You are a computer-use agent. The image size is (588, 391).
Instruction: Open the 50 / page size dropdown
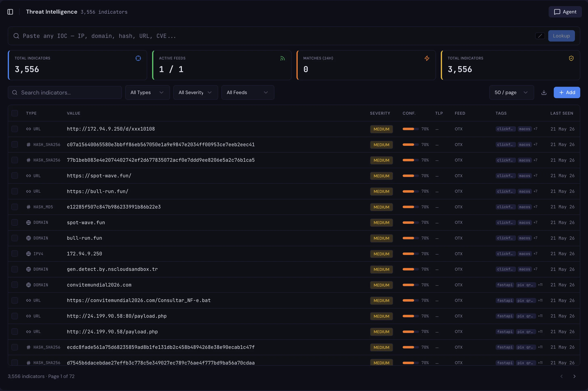511,92
